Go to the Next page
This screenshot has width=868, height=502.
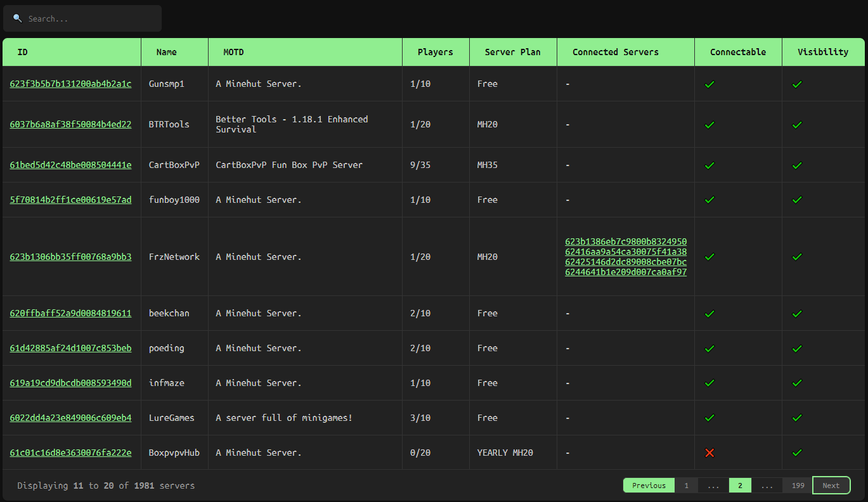(831, 486)
